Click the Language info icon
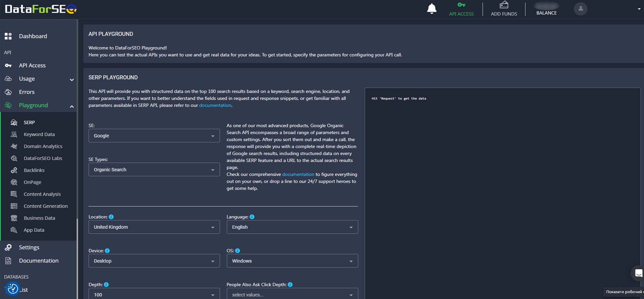Image resolution: width=644 pixels, height=299 pixels. click(x=252, y=217)
